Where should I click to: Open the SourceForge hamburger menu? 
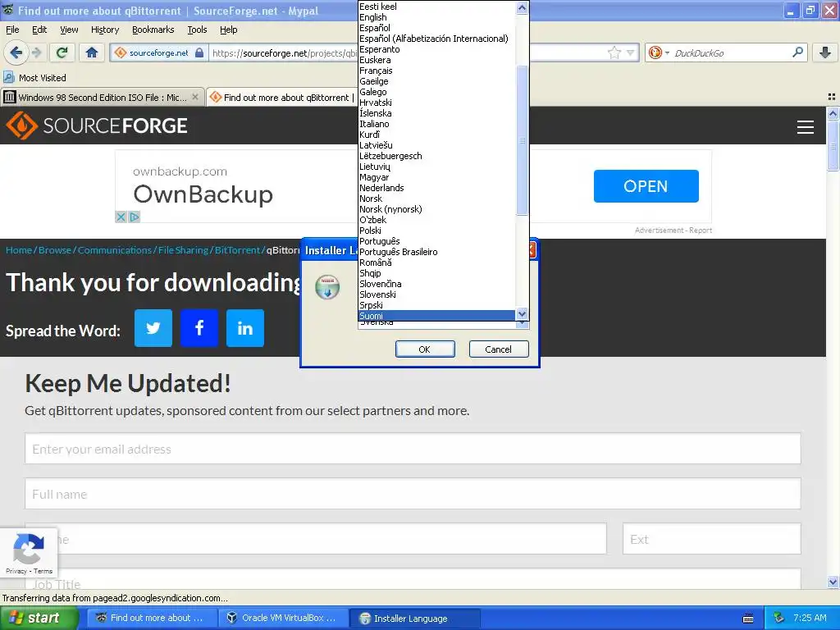tap(806, 126)
